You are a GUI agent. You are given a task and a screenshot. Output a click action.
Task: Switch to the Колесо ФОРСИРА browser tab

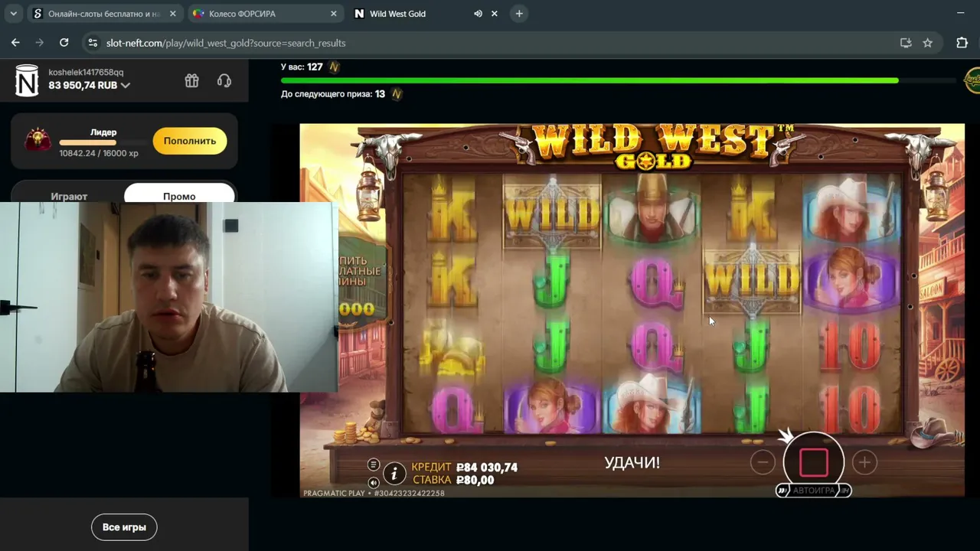pos(264,14)
